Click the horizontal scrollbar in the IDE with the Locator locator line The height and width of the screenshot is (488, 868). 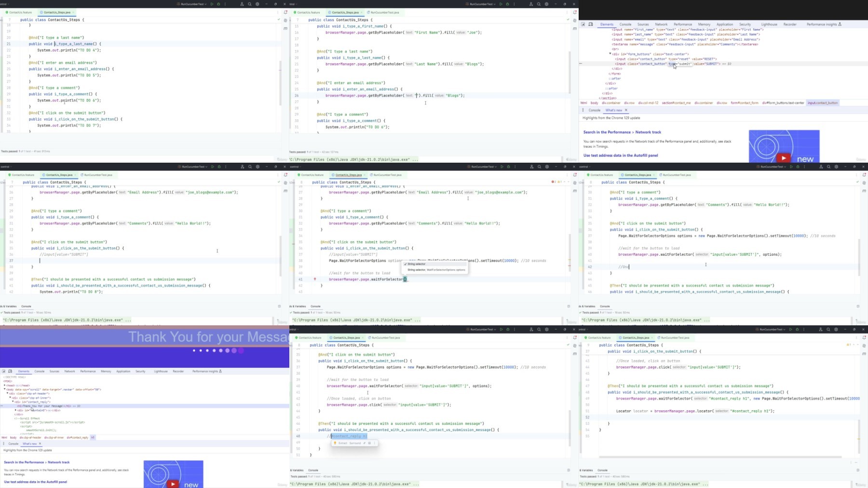click(x=720, y=457)
